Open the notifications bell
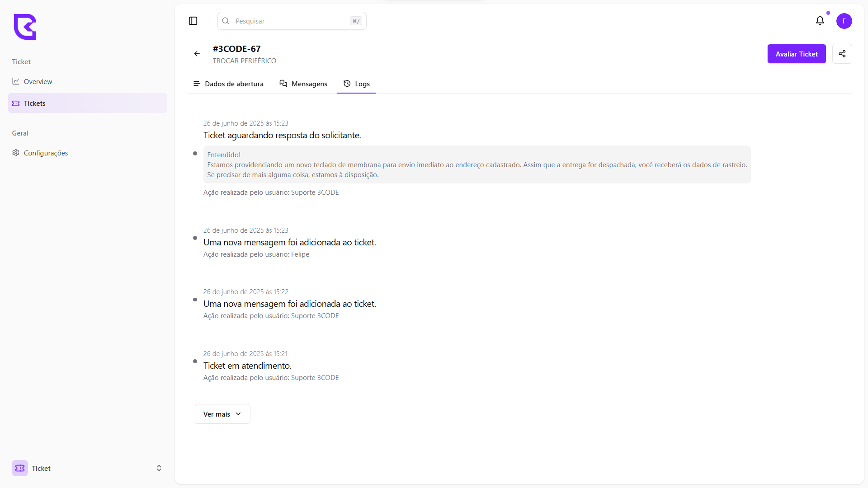The image size is (868, 488). pyautogui.click(x=820, y=21)
